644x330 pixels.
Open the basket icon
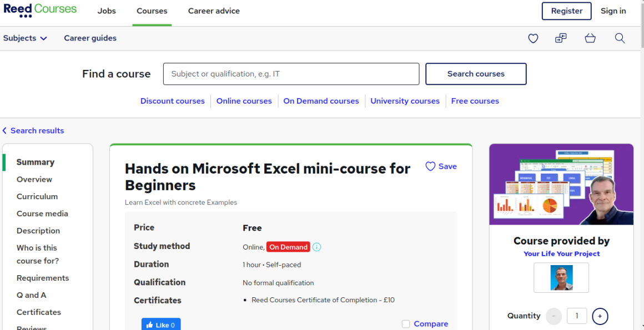(x=590, y=38)
